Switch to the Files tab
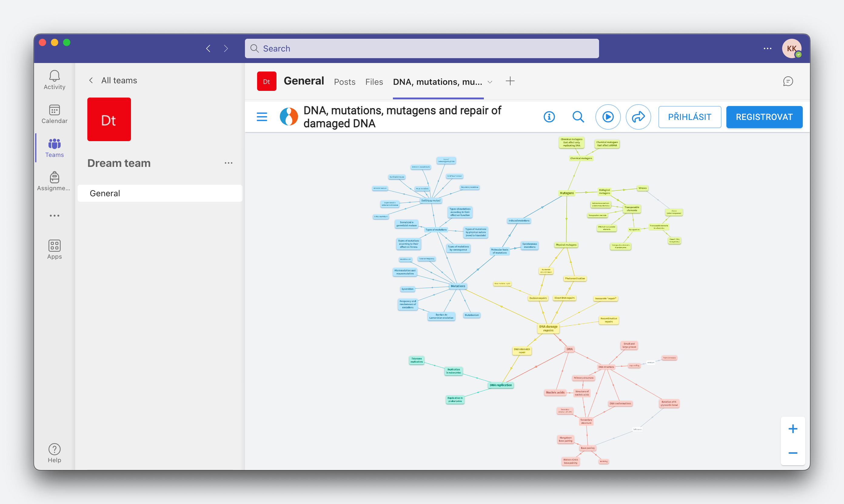844x504 pixels. pyautogui.click(x=374, y=82)
